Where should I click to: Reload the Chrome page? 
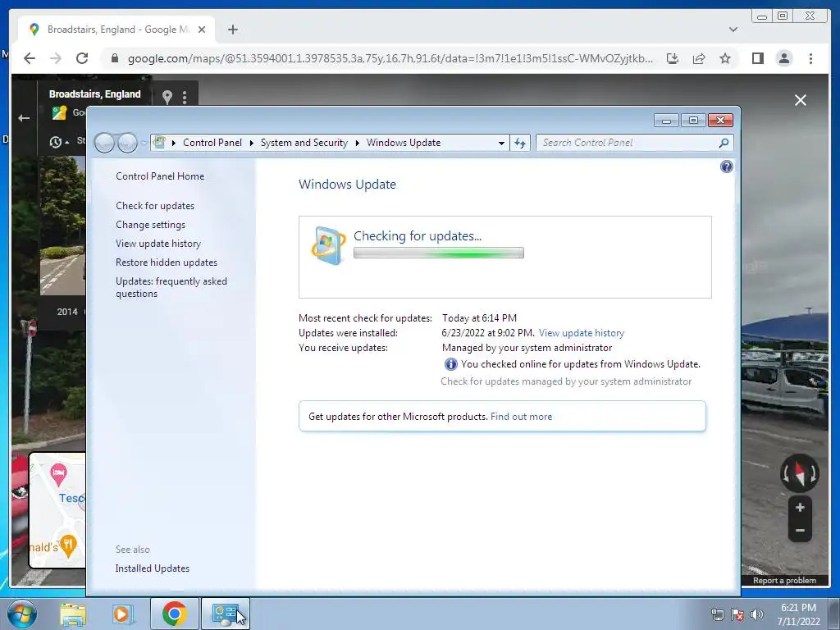(82, 58)
